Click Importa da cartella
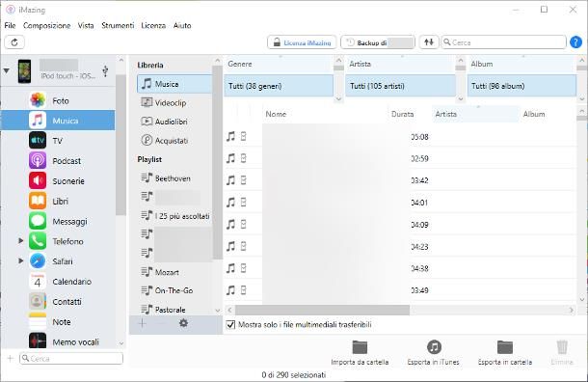The height and width of the screenshot is (382, 588). click(360, 353)
